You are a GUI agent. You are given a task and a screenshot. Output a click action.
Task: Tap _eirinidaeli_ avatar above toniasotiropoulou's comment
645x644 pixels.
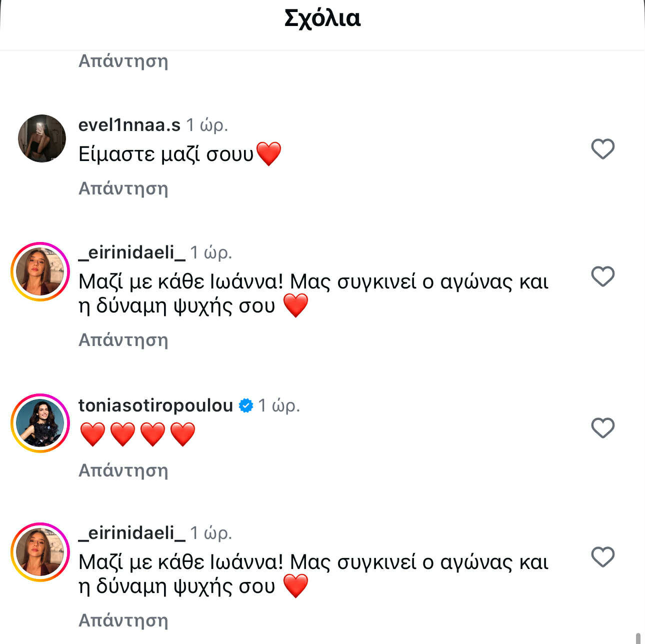40,271
